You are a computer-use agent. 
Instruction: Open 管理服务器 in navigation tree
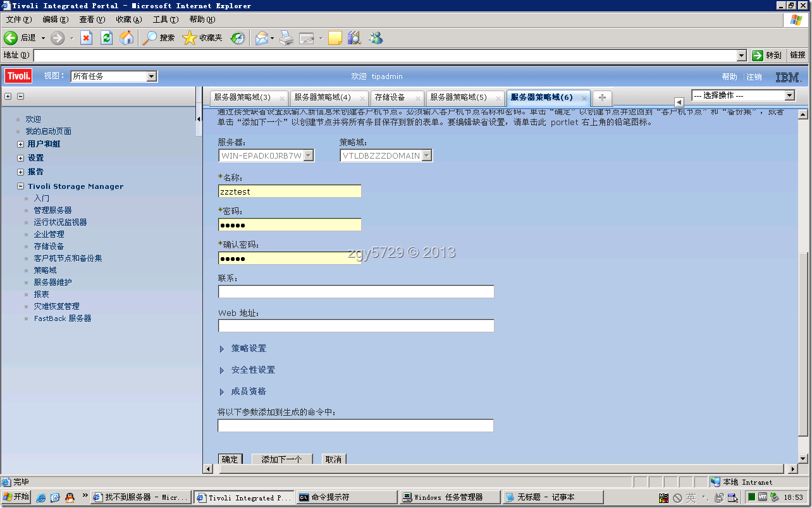53,210
